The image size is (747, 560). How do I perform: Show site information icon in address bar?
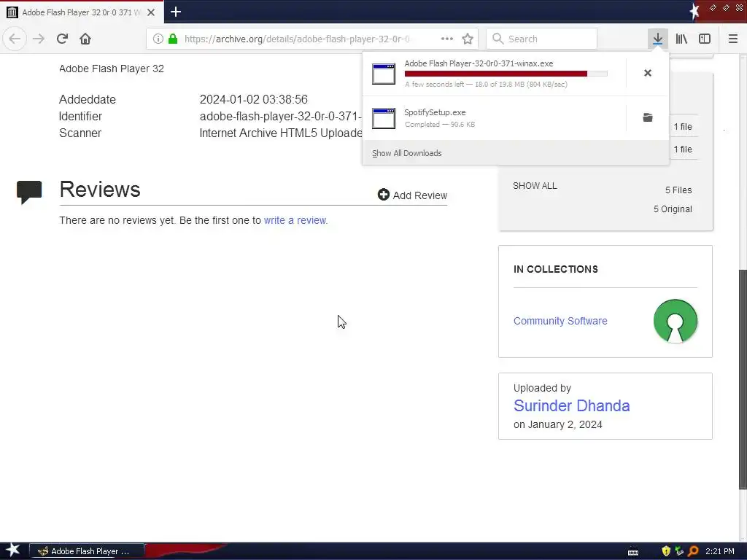(x=158, y=39)
